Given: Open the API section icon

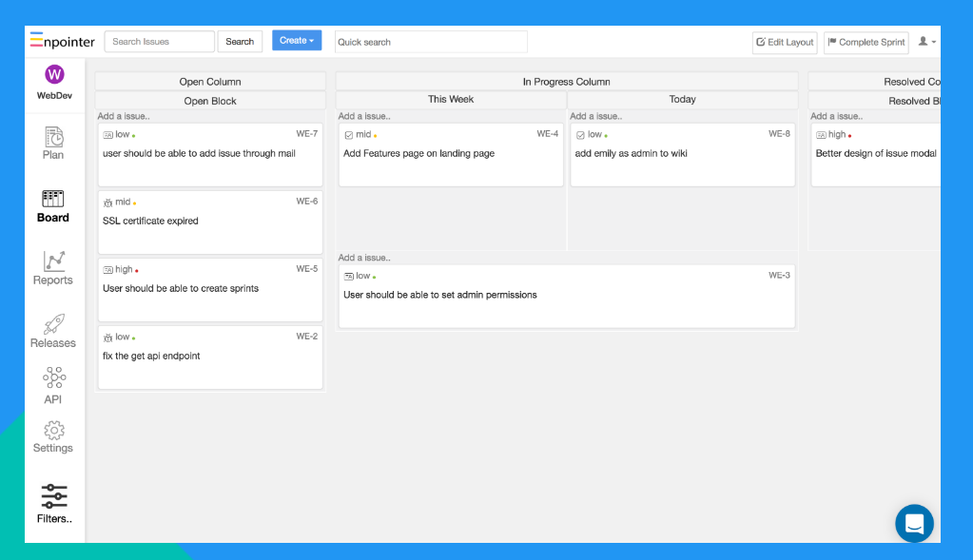Looking at the screenshot, I should tap(54, 377).
